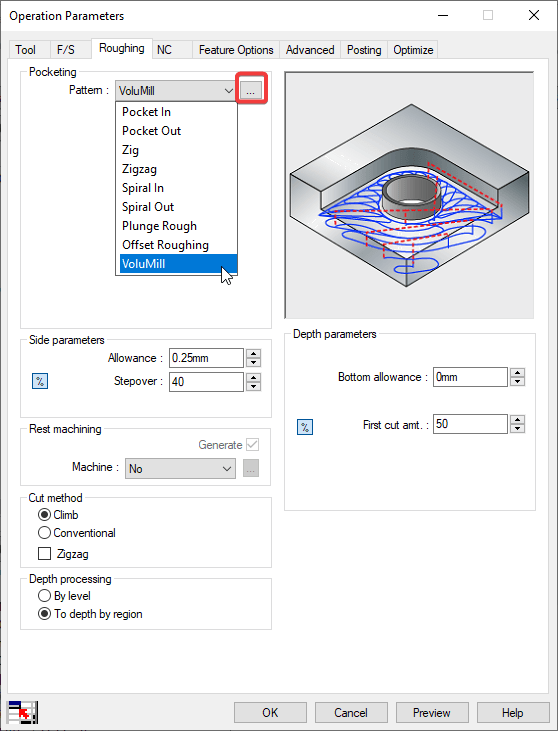The image size is (558, 731).
Task: Click the Preview button
Action: tap(432, 712)
